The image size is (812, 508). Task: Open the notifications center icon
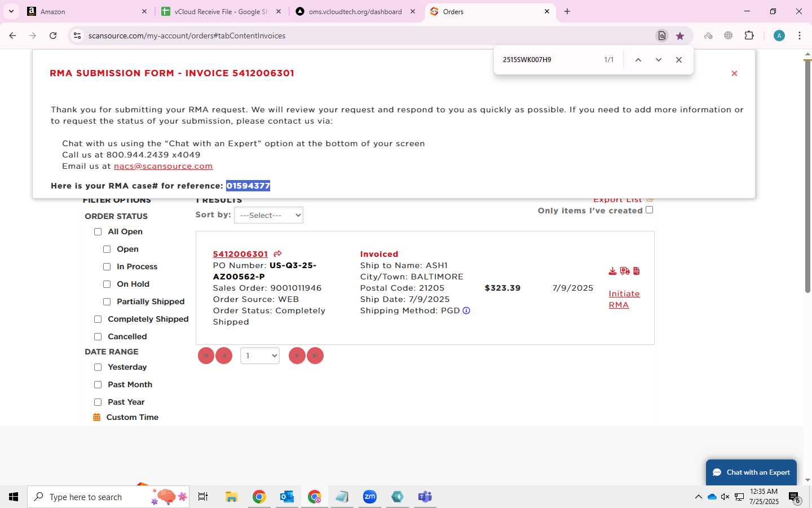[795, 497]
